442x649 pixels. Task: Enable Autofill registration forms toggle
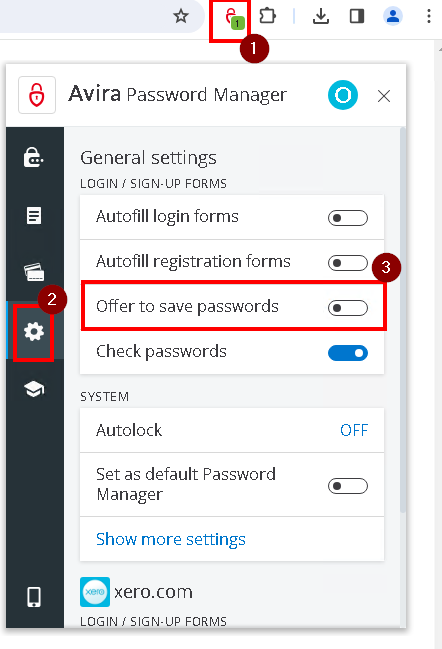pos(348,263)
